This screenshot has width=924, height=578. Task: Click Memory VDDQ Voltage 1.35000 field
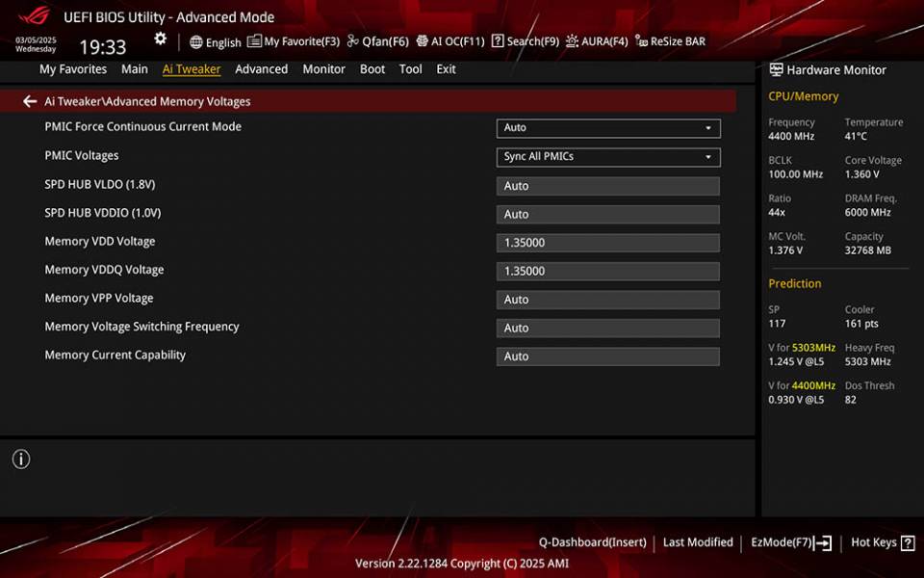[x=608, y=271]
